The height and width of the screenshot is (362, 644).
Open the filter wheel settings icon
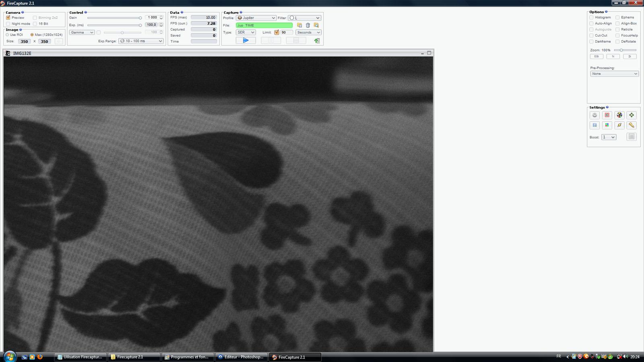(x=619, y=115)
